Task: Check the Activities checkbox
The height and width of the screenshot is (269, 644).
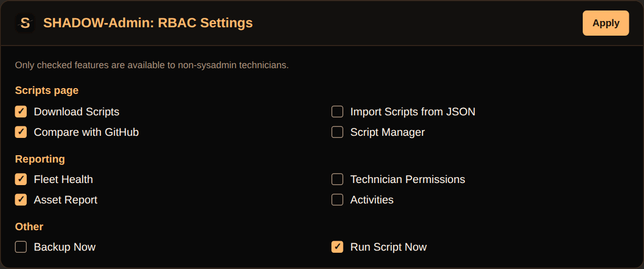Action: click(x=337, y=200)
